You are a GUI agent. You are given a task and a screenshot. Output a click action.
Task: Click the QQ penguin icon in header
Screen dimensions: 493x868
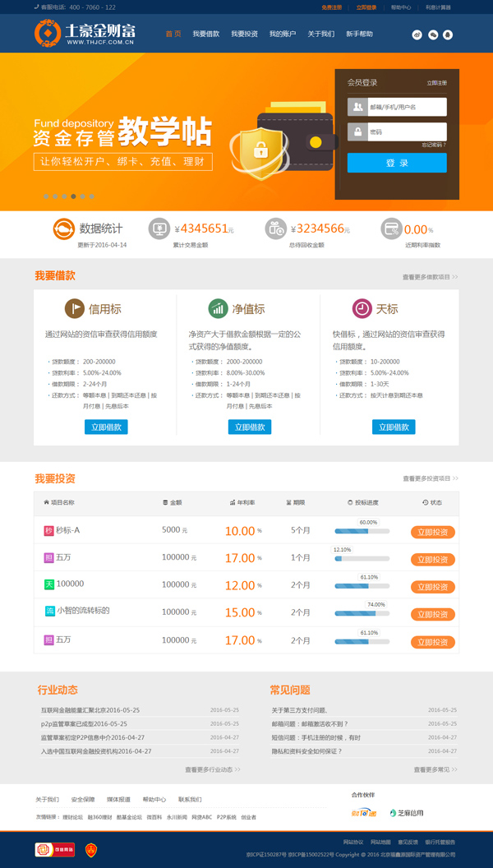click(x=447, y=35)
